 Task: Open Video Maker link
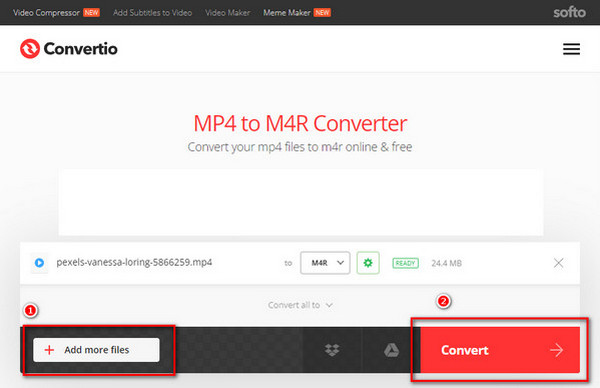[227, 13]
